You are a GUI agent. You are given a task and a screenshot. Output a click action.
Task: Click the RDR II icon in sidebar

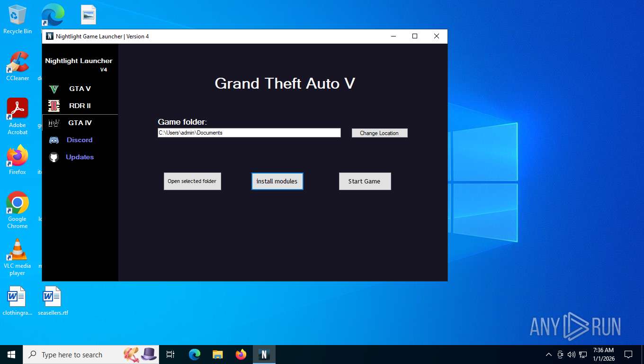tap(54, 106)
